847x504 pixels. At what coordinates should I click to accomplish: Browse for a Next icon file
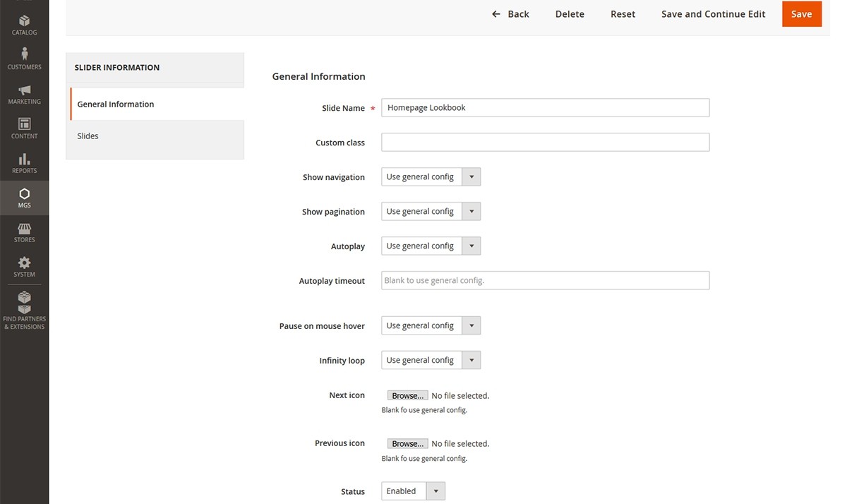(407, 395)
